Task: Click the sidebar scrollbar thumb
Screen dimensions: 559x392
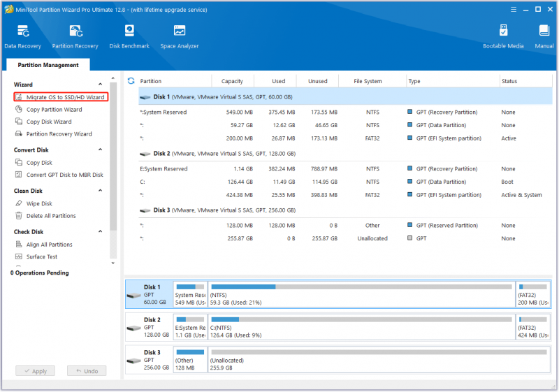Action: pyautogui.click(x=113, y=157)
